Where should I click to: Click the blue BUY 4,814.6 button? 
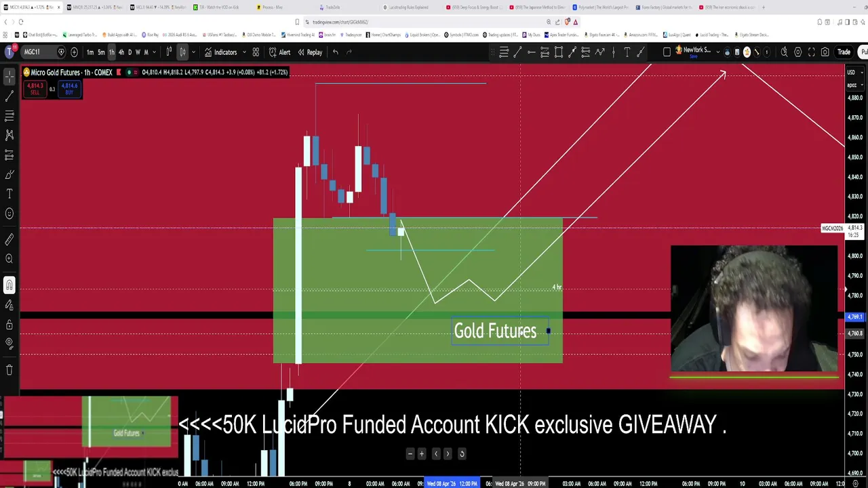point(69,89)
